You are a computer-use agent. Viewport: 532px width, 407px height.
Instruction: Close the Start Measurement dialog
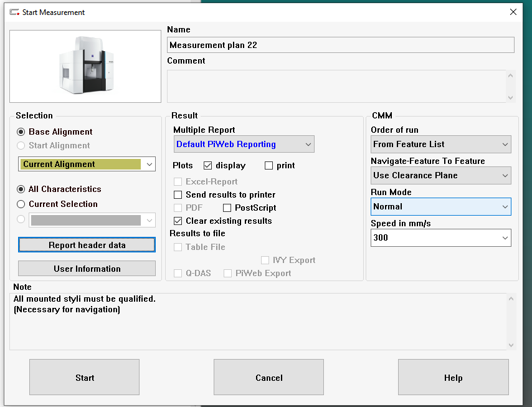coord(513,12)
